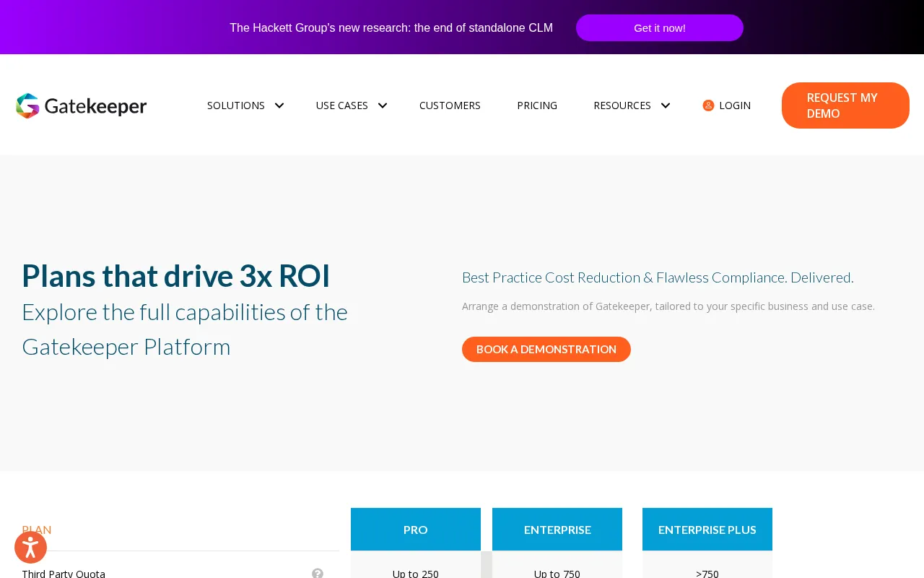Select the Enterprise Plus plan header
924x578 pixels.
(x=707, y=530)
